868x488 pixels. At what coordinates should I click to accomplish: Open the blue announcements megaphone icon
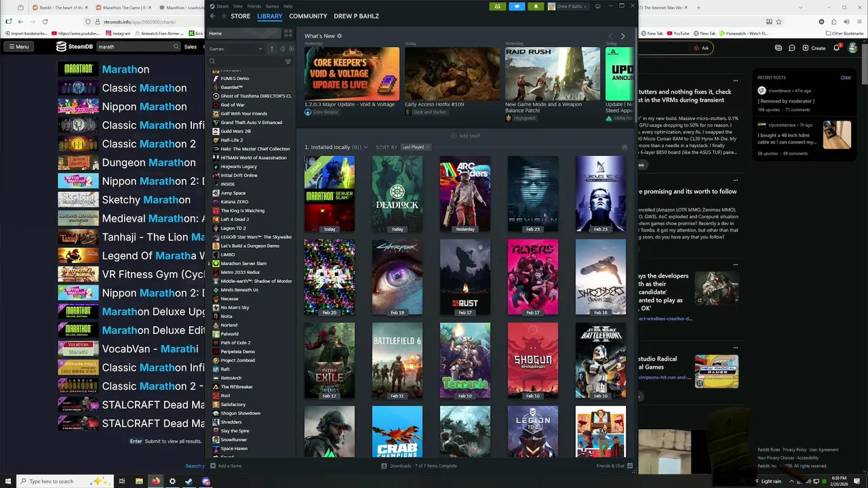coord(516,6)
